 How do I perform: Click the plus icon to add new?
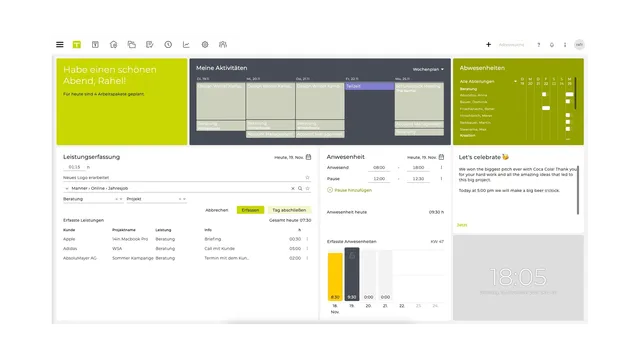pyautogui.click(x=488, y=44)
